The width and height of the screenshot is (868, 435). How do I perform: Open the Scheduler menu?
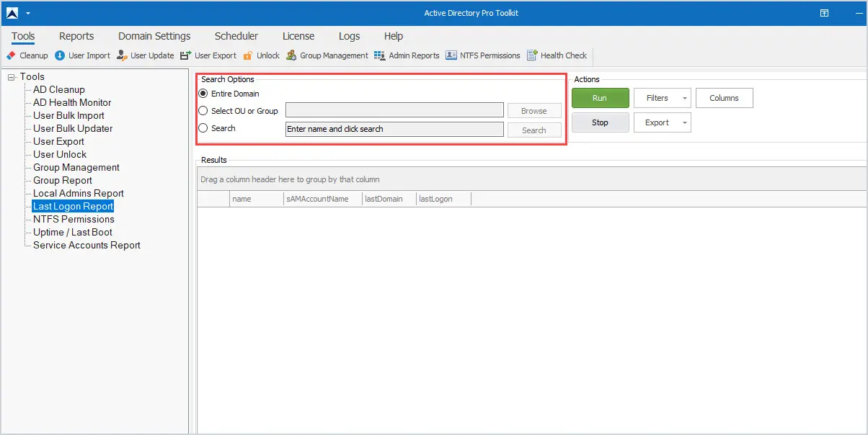coord(236,36)
